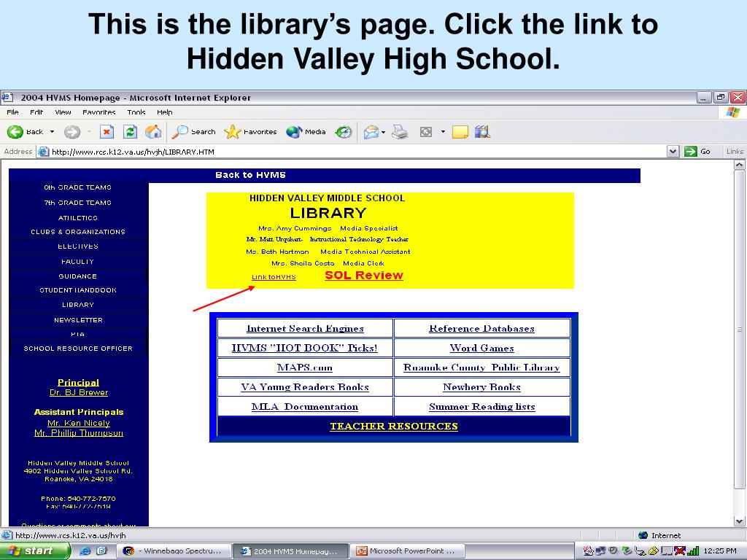Open Reference Databases link
The height and width of the screenshot is (560, 747).
pyautogui.click(x=481, y=329)
